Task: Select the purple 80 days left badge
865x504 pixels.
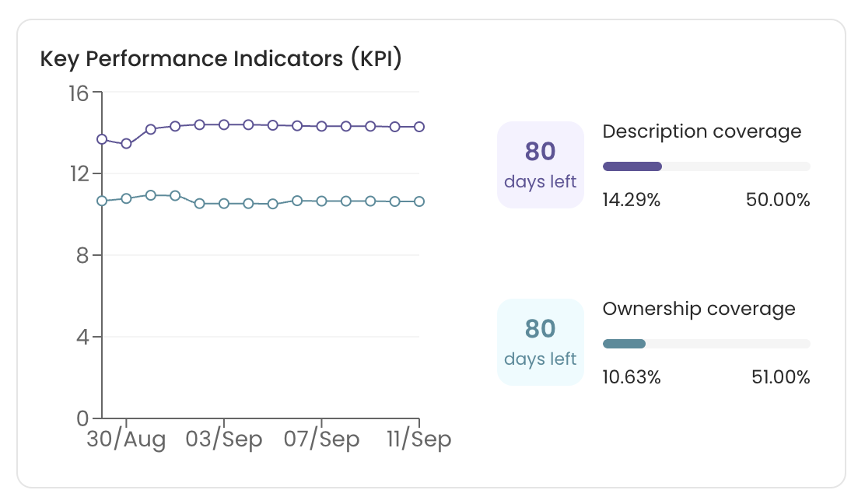Action: pos(540,165)
